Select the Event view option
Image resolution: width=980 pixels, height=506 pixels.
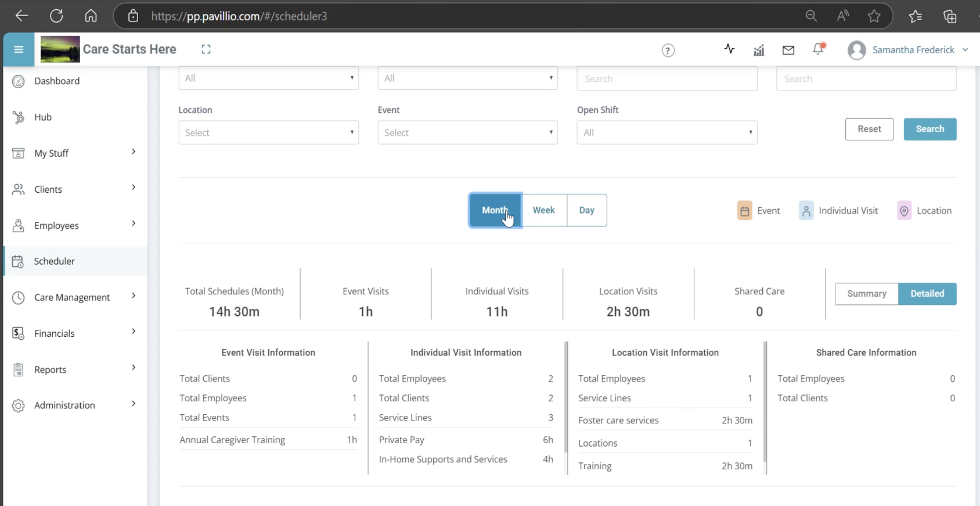point(759,210)
